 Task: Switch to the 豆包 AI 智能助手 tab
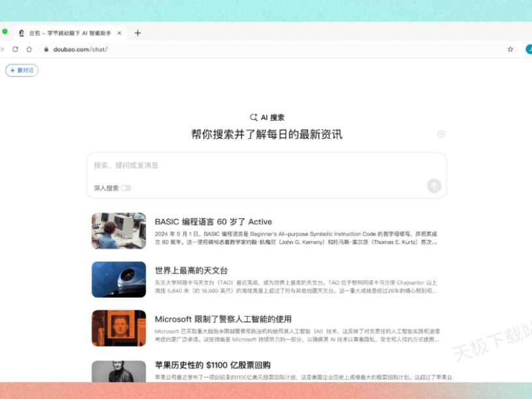[x=70, y=33]
